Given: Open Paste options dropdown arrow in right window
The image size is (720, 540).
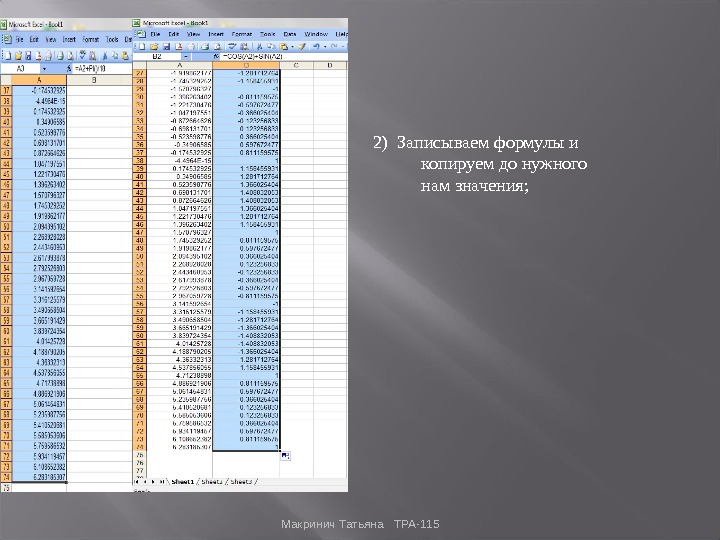Looking at the screenshot, I should tap(292, 47).
